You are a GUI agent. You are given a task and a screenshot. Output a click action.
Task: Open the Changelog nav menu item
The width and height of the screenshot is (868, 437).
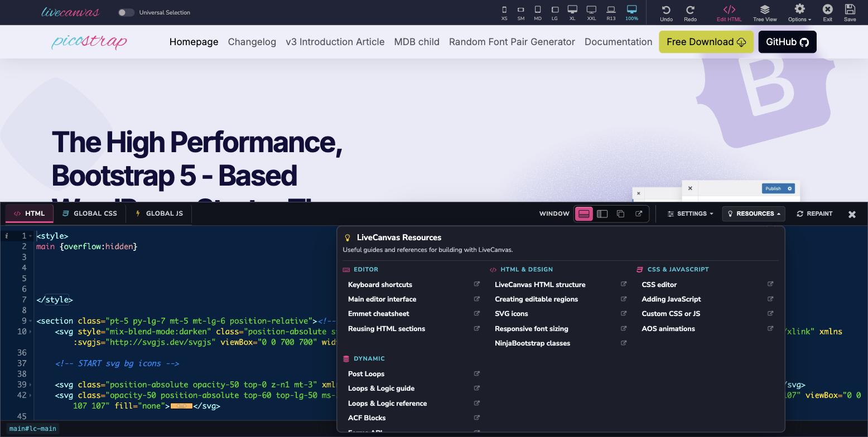[252, 42]
